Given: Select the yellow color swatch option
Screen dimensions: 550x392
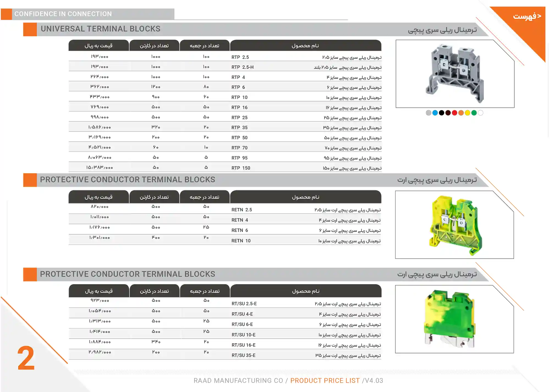Looking at the screenshot, I should pos(467,113).
